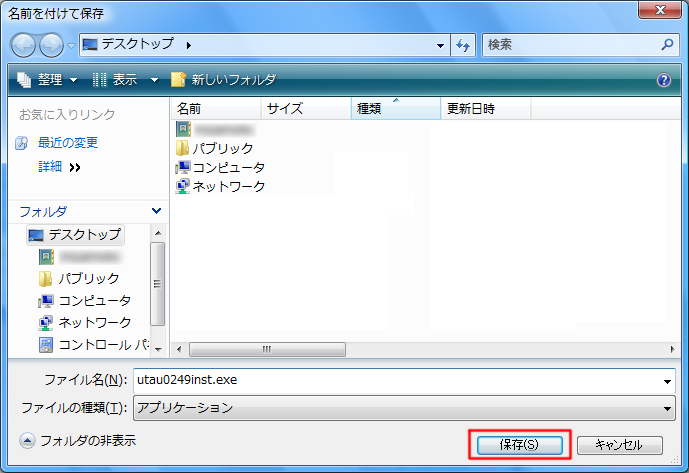Collapse the フォルダ pane chevron

(x=156, y=211)
